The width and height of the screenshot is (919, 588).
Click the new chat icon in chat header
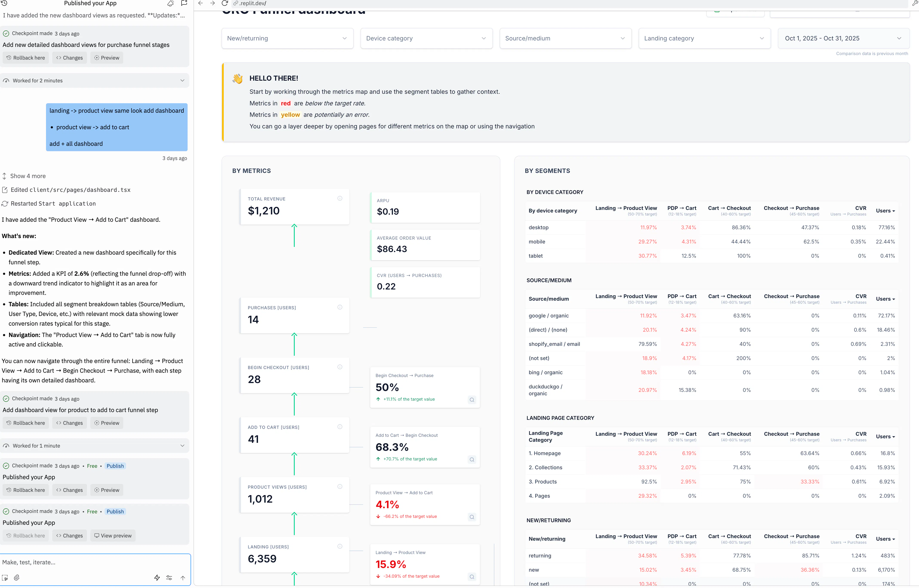[x=184, y=3]
